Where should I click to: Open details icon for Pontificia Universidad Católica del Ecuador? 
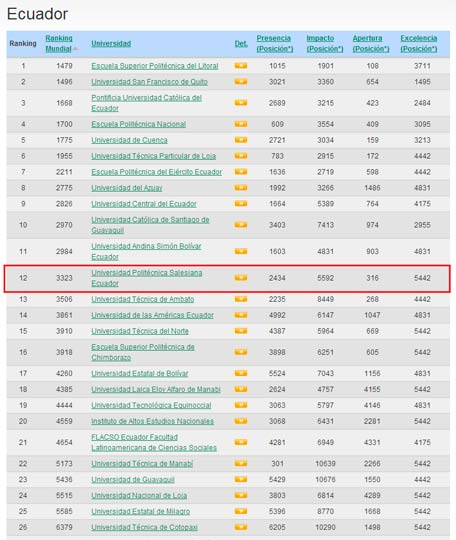pyautogui.click(x=241, y=103)
